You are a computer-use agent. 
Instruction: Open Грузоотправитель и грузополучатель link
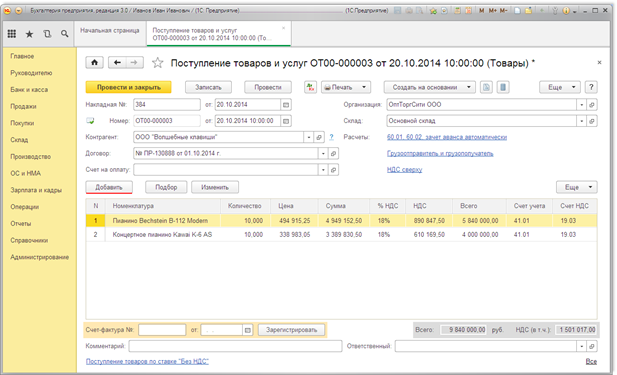click(x=440, y=153)
